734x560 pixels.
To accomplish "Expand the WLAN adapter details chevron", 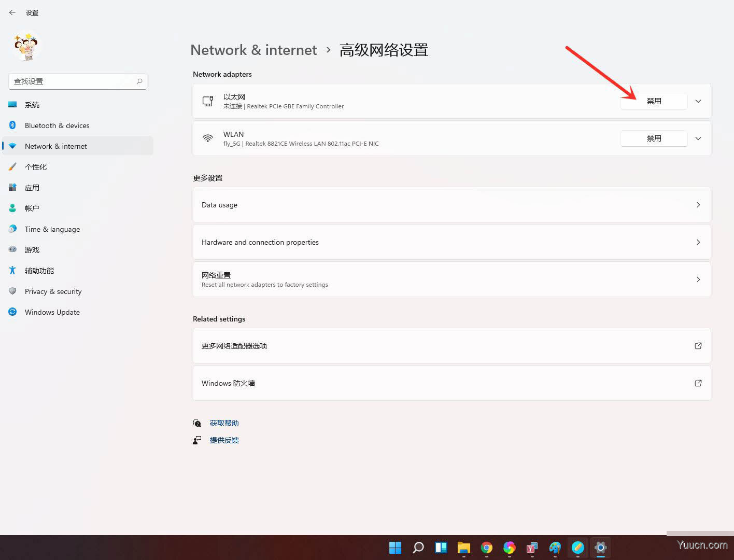I will point(698,138).
